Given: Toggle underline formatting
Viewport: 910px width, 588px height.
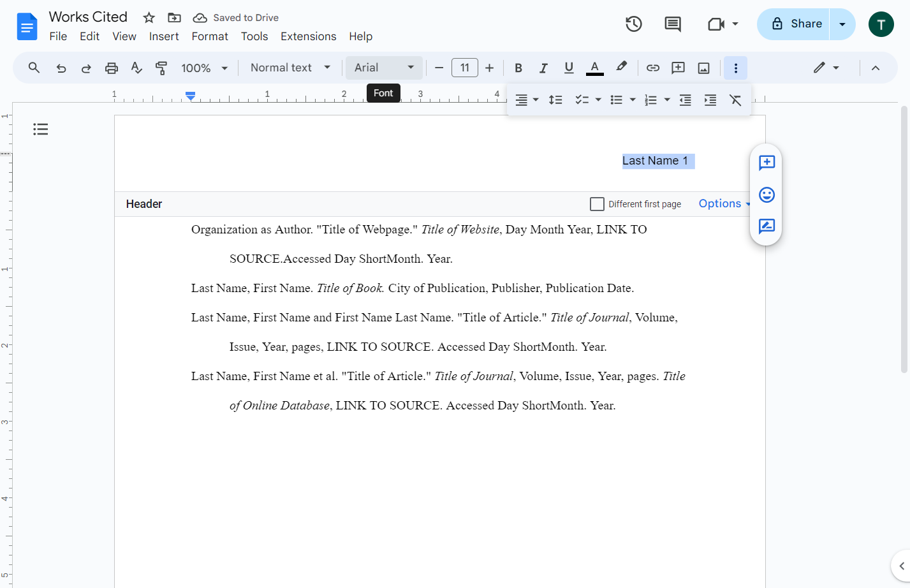Looking at the screenshot, I should point(569,68).
